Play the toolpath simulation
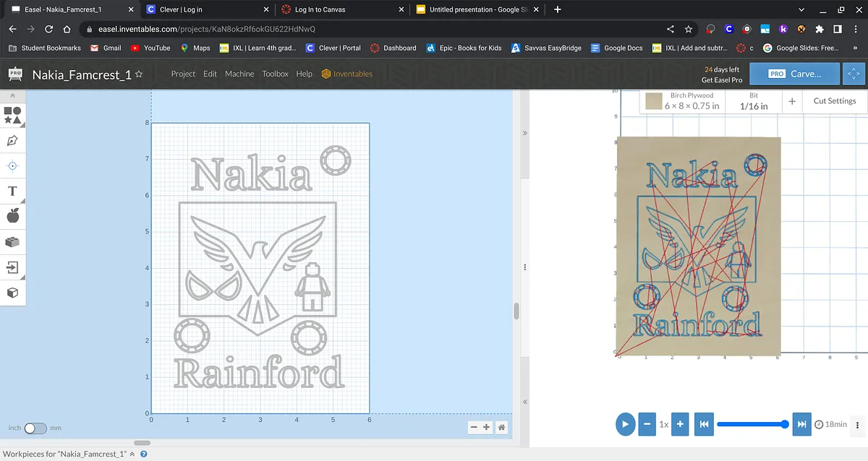This screenshot has width=868, height=461. click(x=625, y=424)
